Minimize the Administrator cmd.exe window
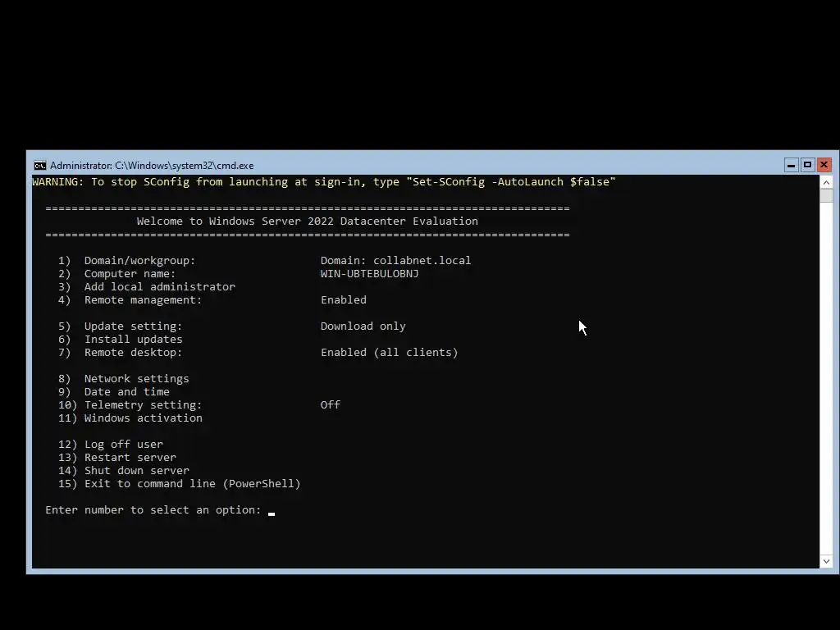The image size is (840, 630). pos(792,165)
